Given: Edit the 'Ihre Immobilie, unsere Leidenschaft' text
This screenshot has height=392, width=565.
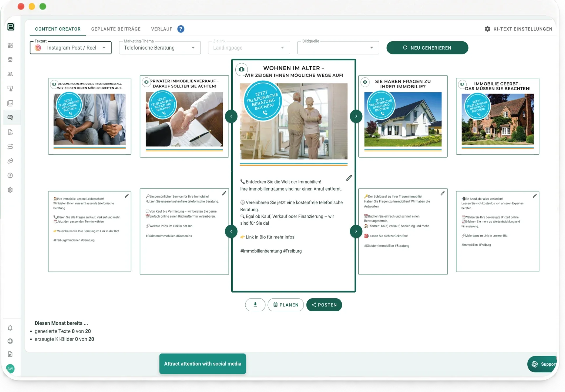Looking at the screenshot, I should coord(127,196).
